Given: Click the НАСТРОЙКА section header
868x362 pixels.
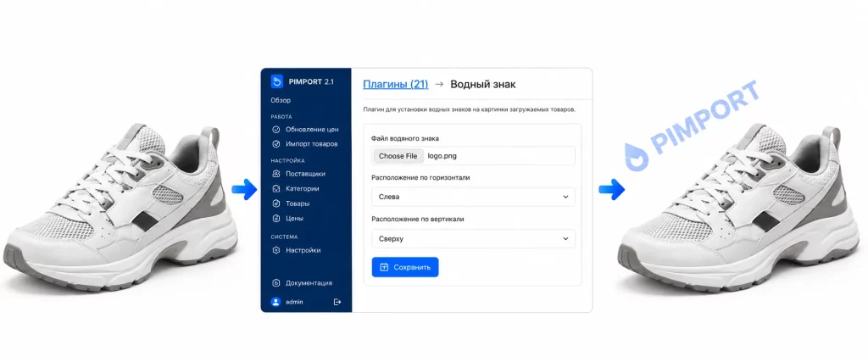Looking at the screenshot, I should [288, 161].
